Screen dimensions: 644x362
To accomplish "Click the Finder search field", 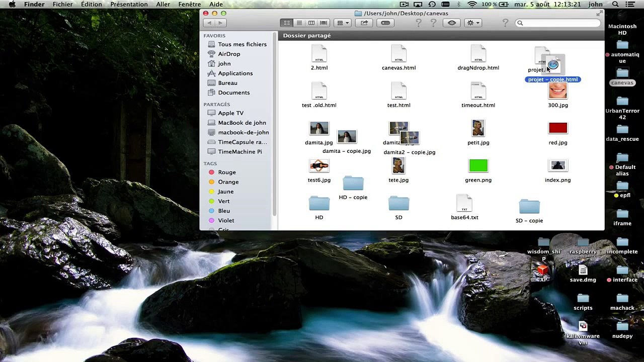I will [558, 23].
